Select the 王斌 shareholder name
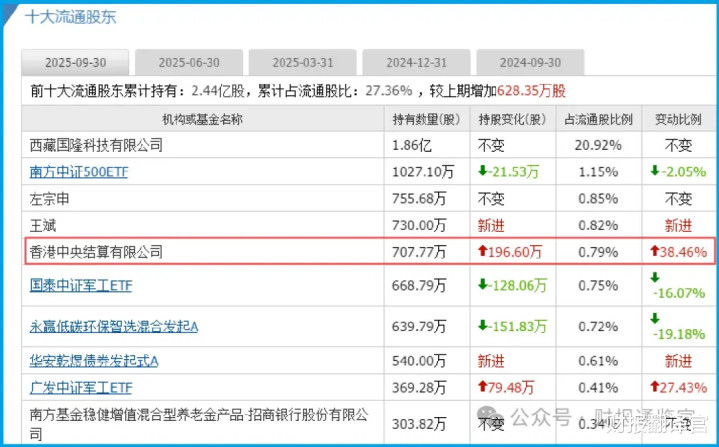The width and height of the screenshot is (719, 447). (x=43, y=226)
